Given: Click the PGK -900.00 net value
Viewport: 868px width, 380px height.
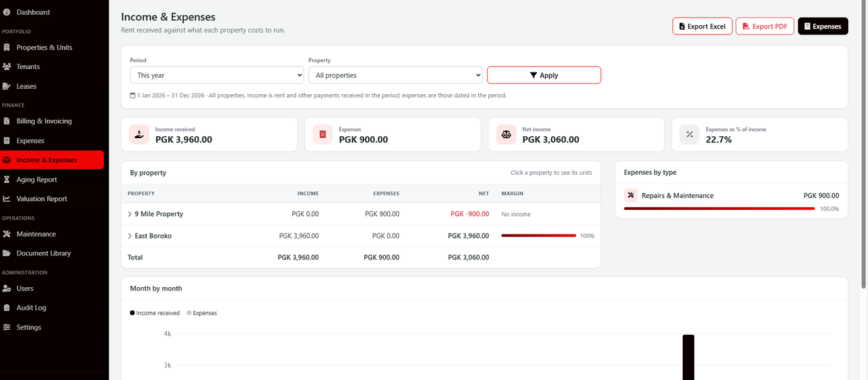Looking at the screenshot, I should click(470, 214).
